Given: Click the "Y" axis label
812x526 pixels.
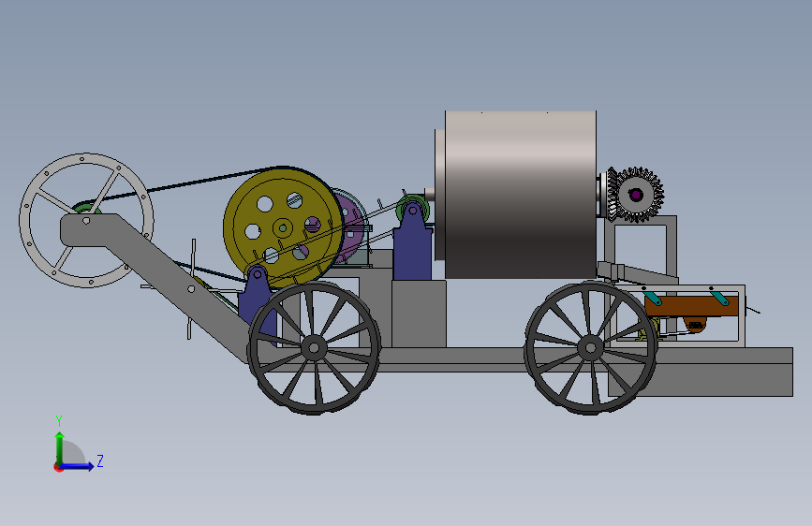Looking at the screenshot, I should pos(59,420).
